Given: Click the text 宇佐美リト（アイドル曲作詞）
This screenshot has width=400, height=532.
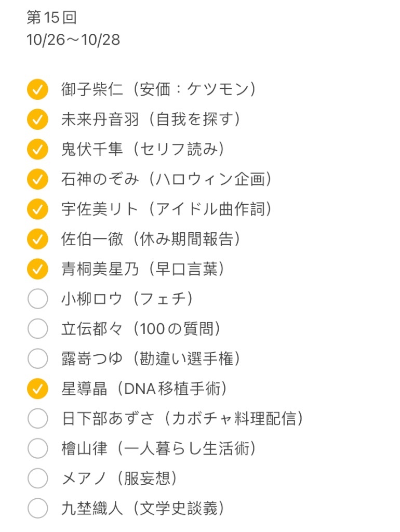Looking at the screenshot, I should click(x=166, y=209).
